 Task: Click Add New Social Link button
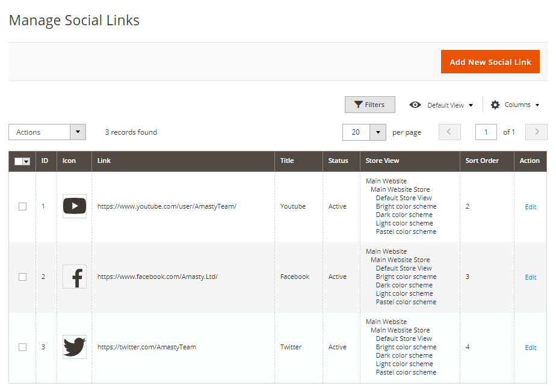pyautogui.click(x=490, y=62)
